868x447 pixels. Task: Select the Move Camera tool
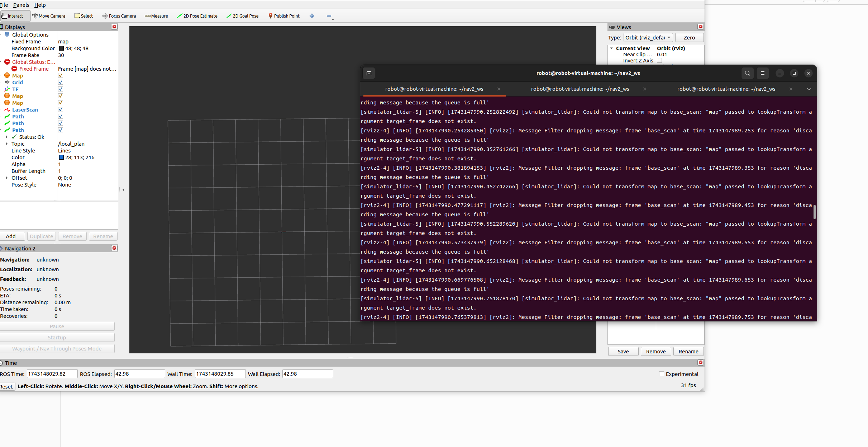[49, 16]
